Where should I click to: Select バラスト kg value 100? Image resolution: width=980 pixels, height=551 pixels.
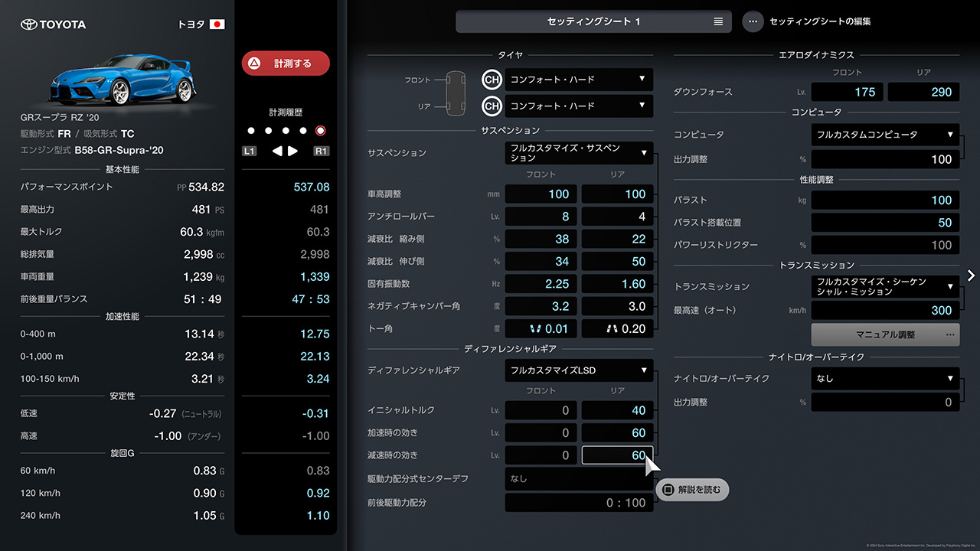click(885, 200)
